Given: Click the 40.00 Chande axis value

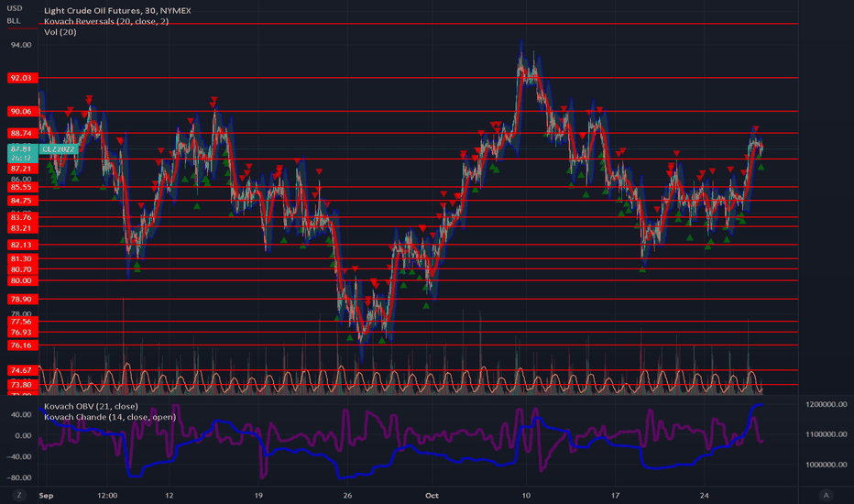Looking at the screenshot, I should tap(21, 414).
